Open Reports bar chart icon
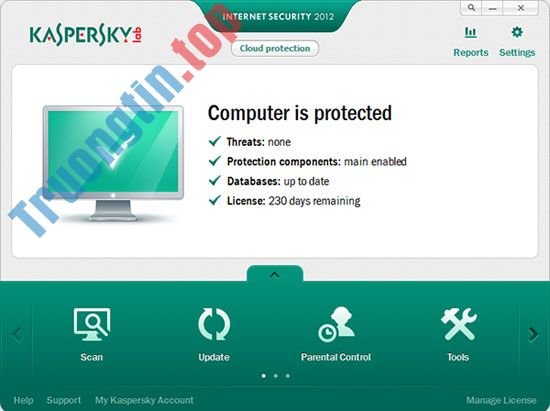This screenshot has width=550, height=411. tap(470, 33)
